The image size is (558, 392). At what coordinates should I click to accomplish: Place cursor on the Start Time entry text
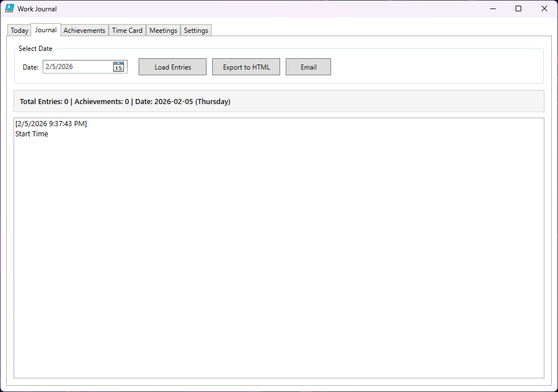point(32,134)
